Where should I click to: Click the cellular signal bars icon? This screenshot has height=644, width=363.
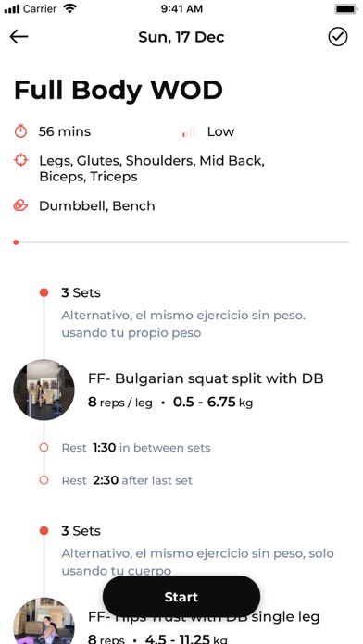coord(12,9)
